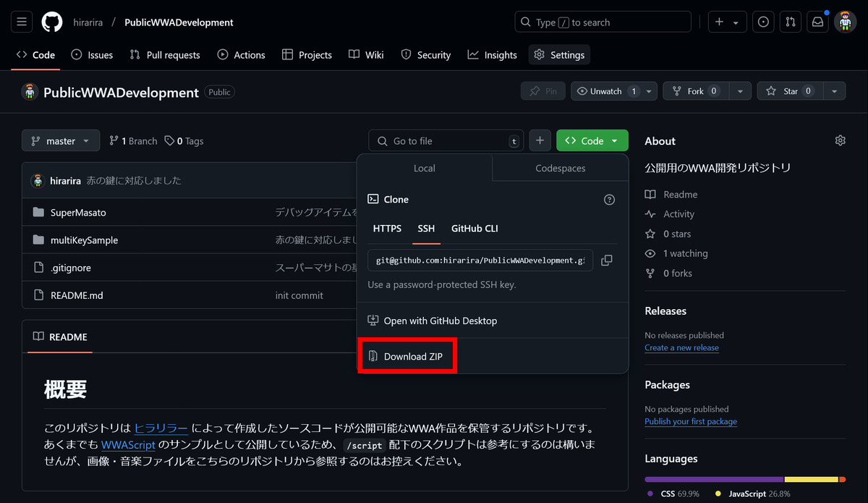Viewport: 868px width, 503px height.
Task: Click the Go to file input
Action: click(x=446, y=140)
